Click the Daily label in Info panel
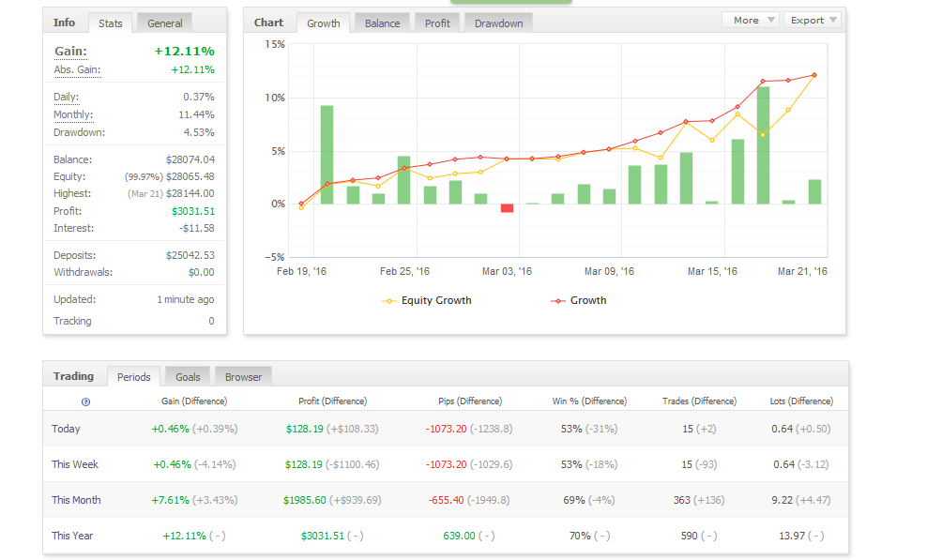The width and height of the screenshot is (927, 560). pos(67,97)
